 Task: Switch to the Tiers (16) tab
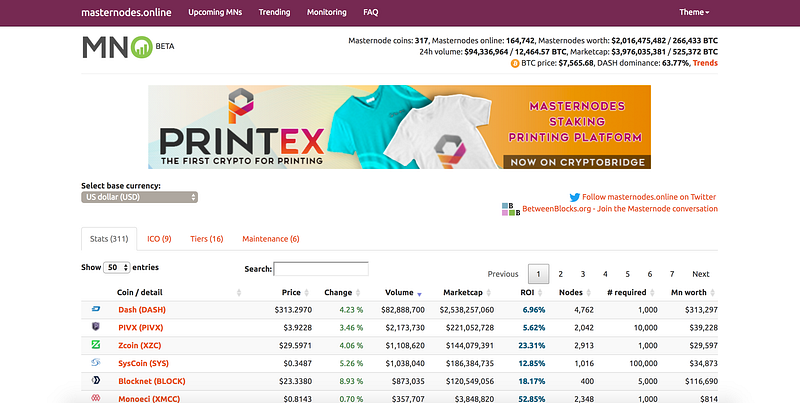[x=207, y=239]
